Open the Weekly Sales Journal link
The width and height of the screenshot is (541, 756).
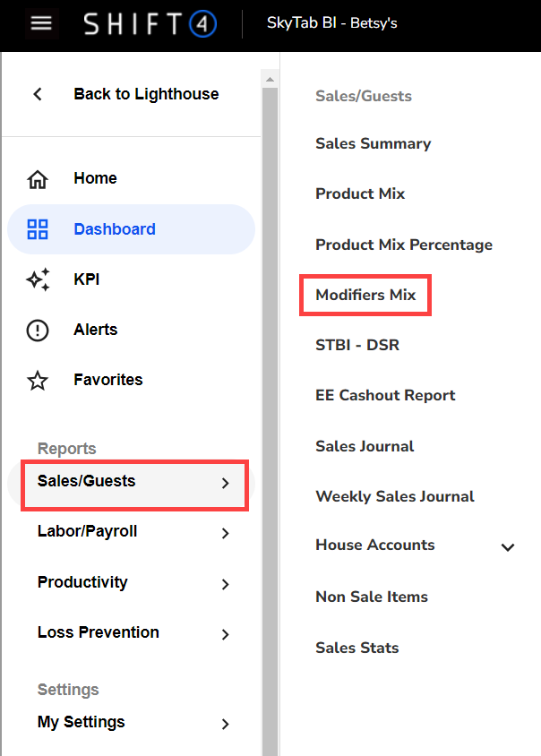[395, 496]
